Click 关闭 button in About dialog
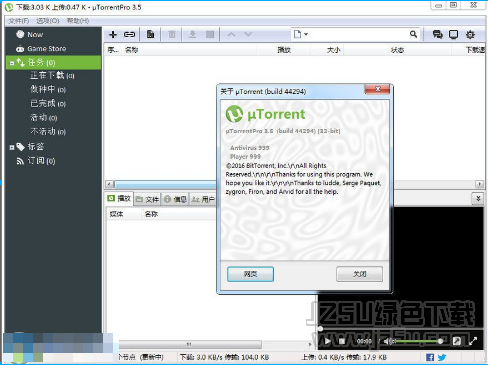Viewport: 488px width, 365px height. point(359,274)
